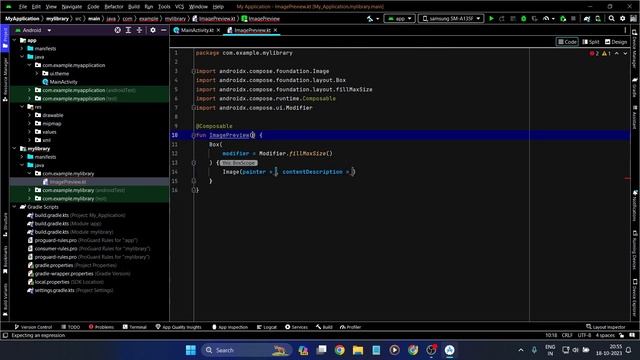
Task: Switch editor to Design view
Action: 616,42
